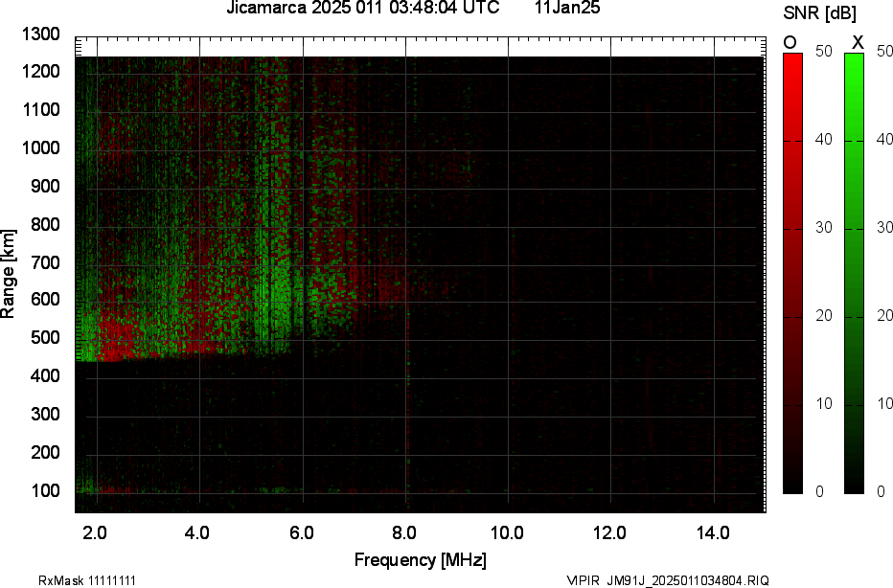The height and width of the screenshot is (588, 893).
Task: Click the 20 value on the O colorbar scale
Action: [x=823, y=316]
